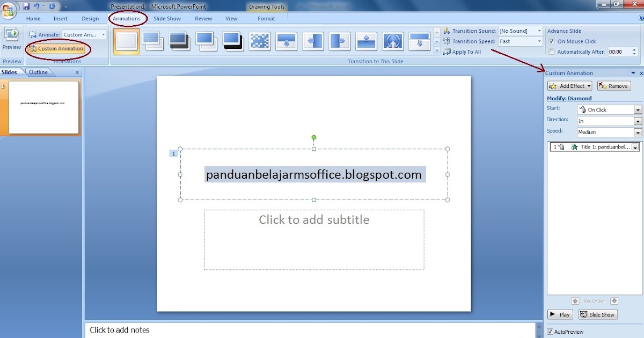Select the Wipe Down transition
The height and width of the screenshot is (338, 644).
click(287, 41)
